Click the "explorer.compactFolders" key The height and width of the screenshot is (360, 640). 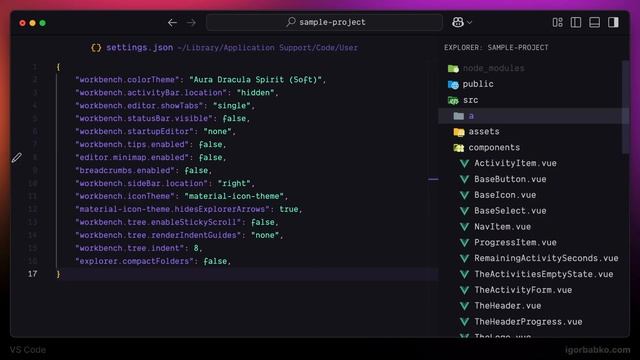(134, 261)
